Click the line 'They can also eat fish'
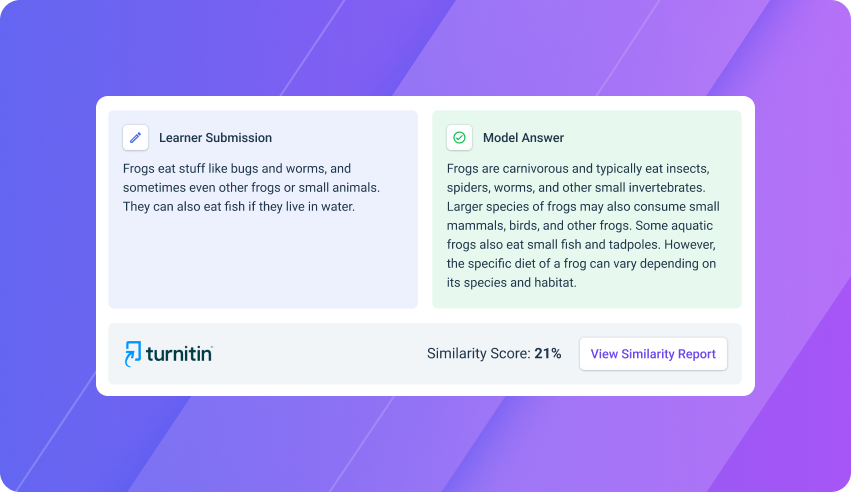851x492 pixels. [239, 207]
